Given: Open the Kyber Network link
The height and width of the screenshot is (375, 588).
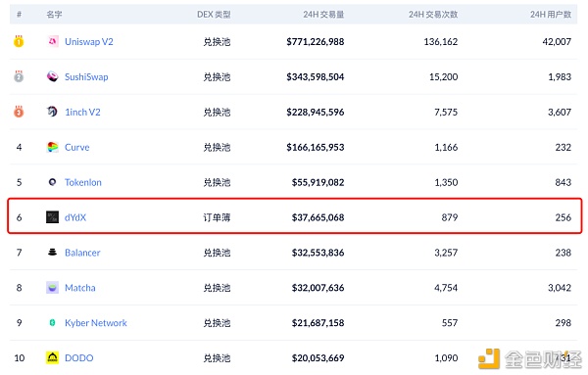Looking at the screenshot, I should pos(96,323).
